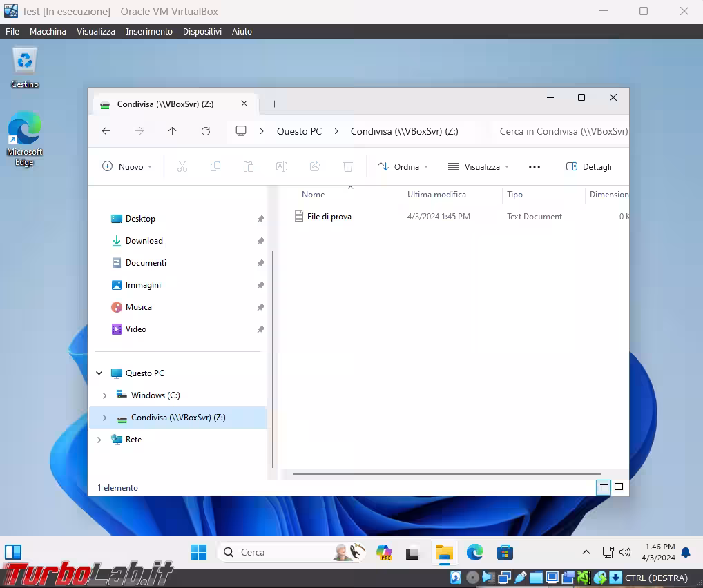Toggle the Dettagli details pane
This screenshot has height=588, width=703.
pyautogui.click(x=588, y=166)
